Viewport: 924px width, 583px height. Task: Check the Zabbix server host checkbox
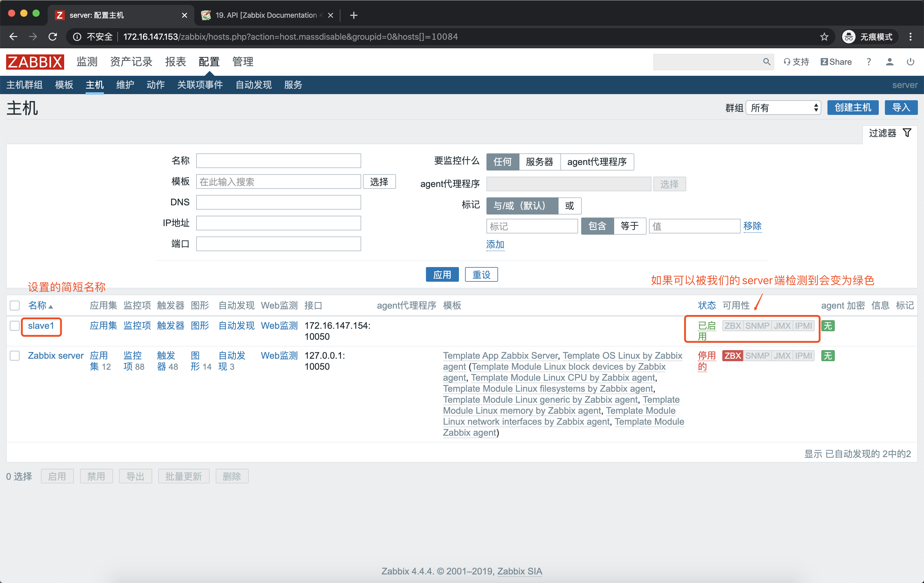[15, 356]
